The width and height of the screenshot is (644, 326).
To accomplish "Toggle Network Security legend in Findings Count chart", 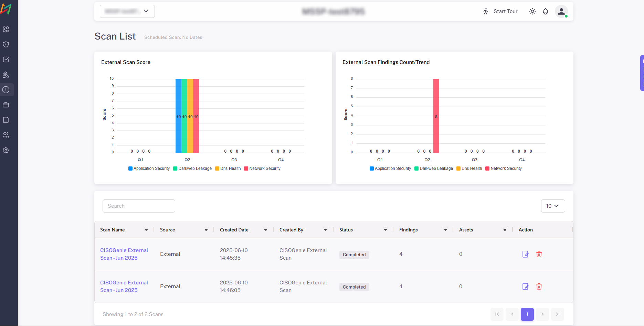I will pyautogui.click(x=504, y=169).
